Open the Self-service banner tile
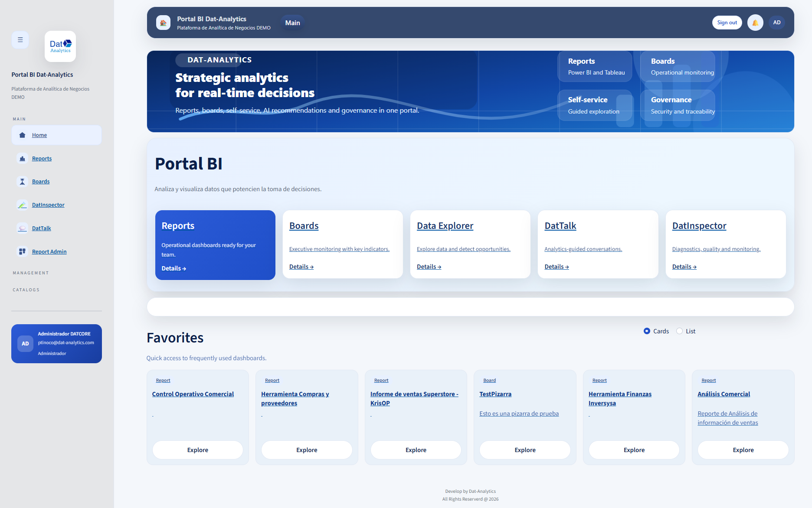Screen dimensions: 812x508 [x=595, y=105]
